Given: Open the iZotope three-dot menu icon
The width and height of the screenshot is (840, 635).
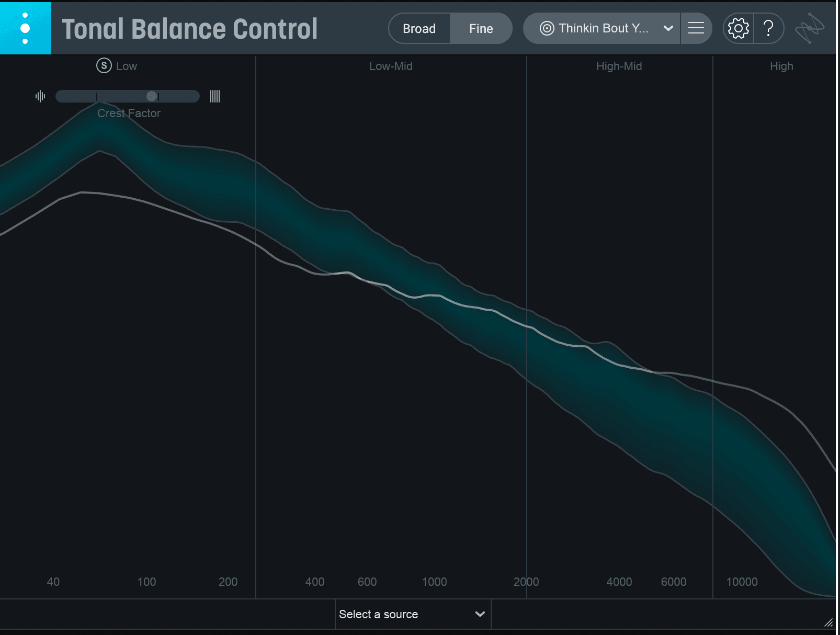Looking at the screenshot, I should (25, 28).
